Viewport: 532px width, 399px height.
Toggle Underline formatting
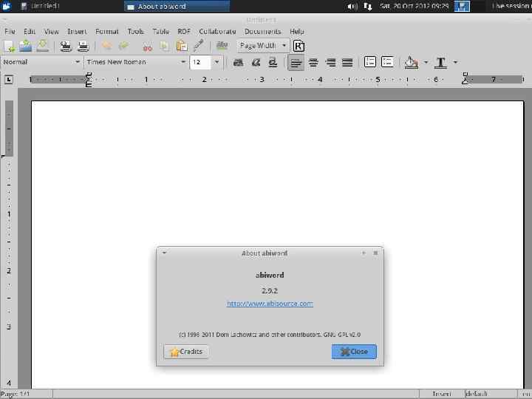point(273,62)
